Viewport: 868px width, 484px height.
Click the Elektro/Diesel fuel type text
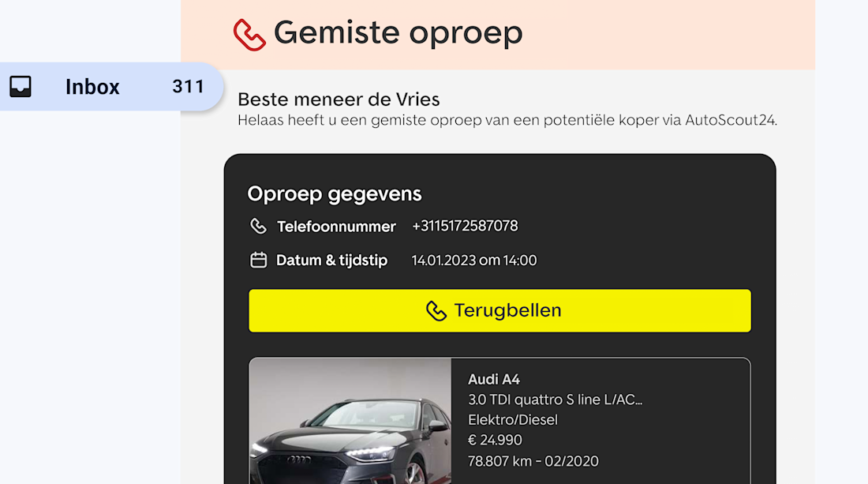coord(513,420)
